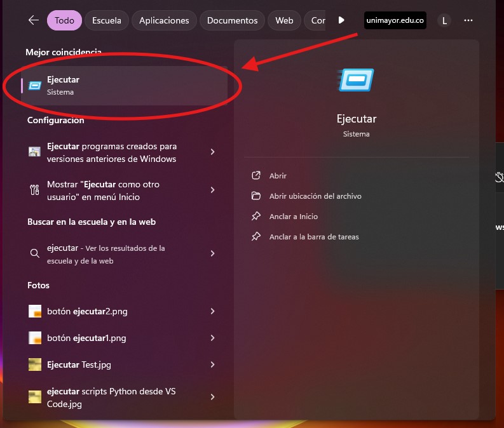Screen dimensions: 504x428
Task: Expand chevron for botón ejecutar1.png
Action: click(x=212, y=338)
